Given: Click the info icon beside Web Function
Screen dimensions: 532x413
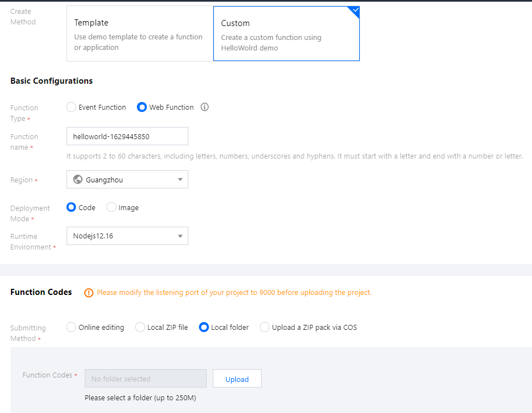Looking at the screenshot, I should pos(204,107).
